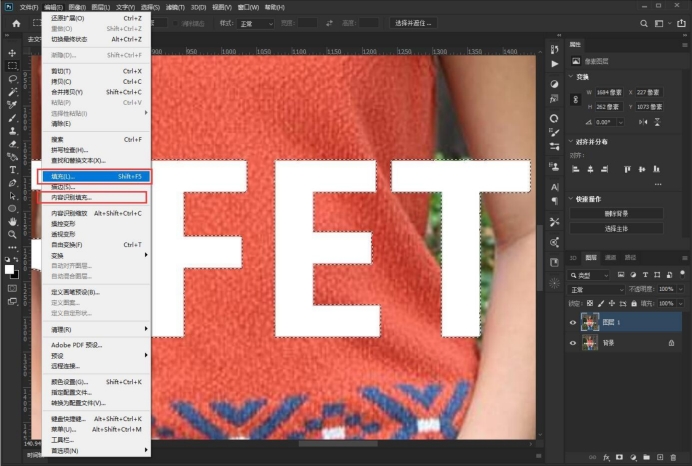Open the layer 填充 fill percent dropdown arrow

point(681,303)
